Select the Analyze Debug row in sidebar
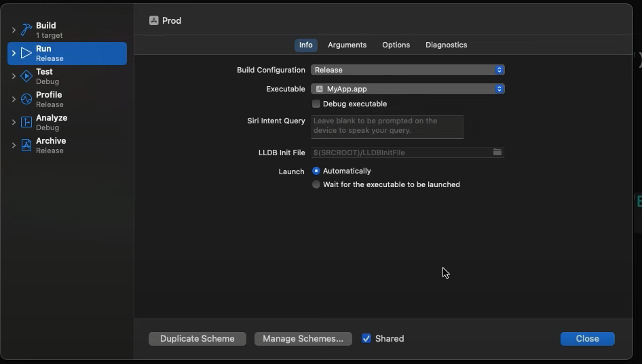This screenshot has height=364, width=642. pos(67,122)
